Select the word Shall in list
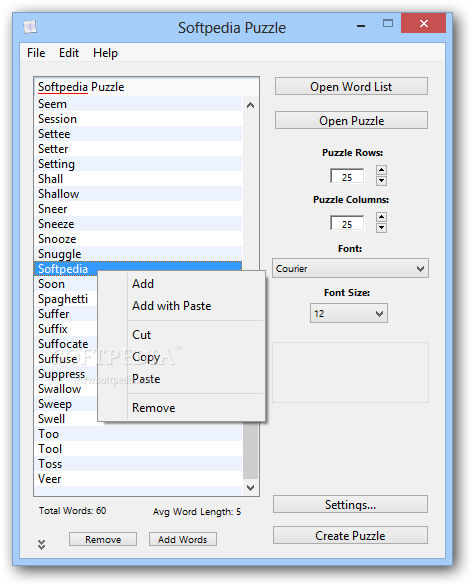The height and width of the screenshot is (586, 473). click(x=138, y=179)
